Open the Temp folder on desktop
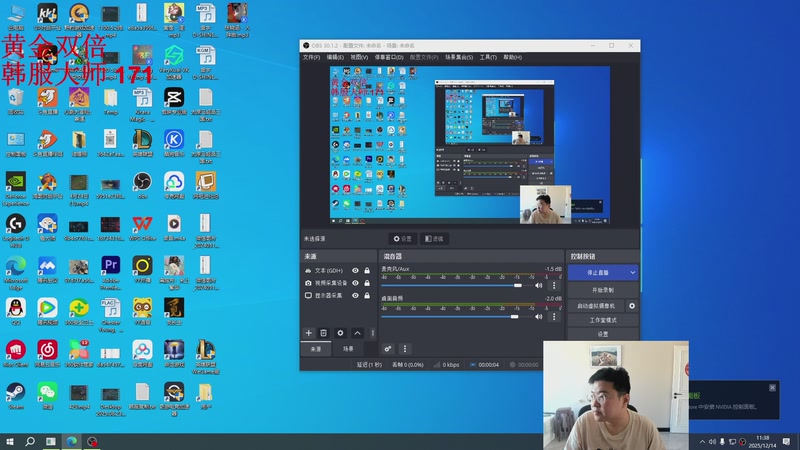Image resolution: width=800 pixels, height=450 pixels. point(111,101)
